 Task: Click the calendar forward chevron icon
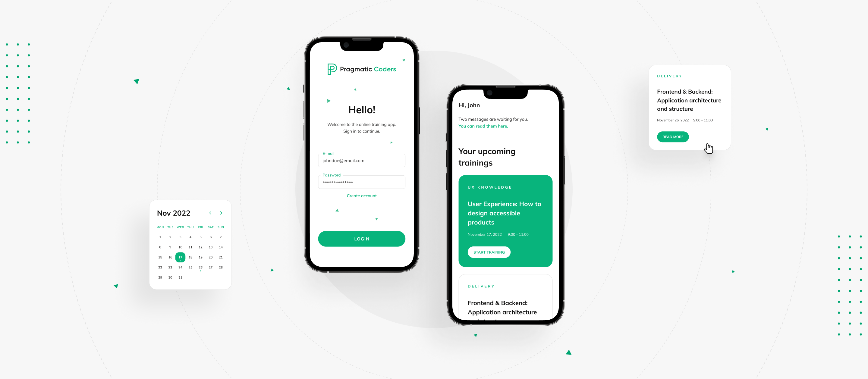[x=220, y=212]
